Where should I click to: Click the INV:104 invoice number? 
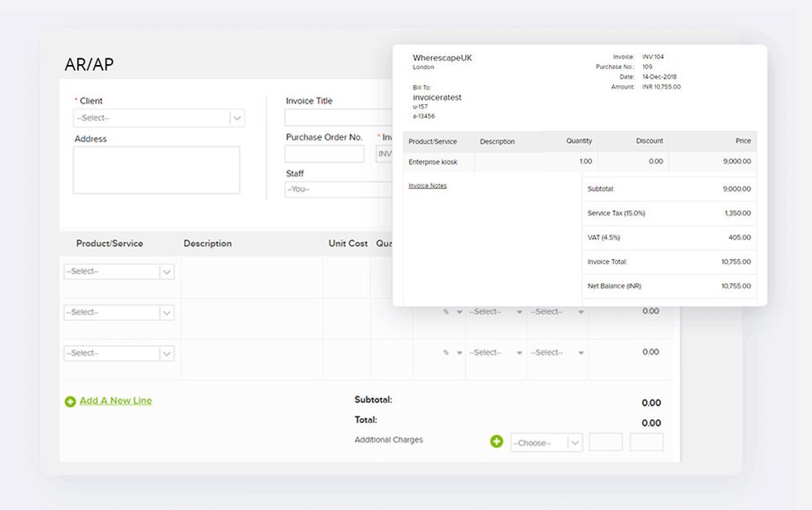tap(653, 57)
